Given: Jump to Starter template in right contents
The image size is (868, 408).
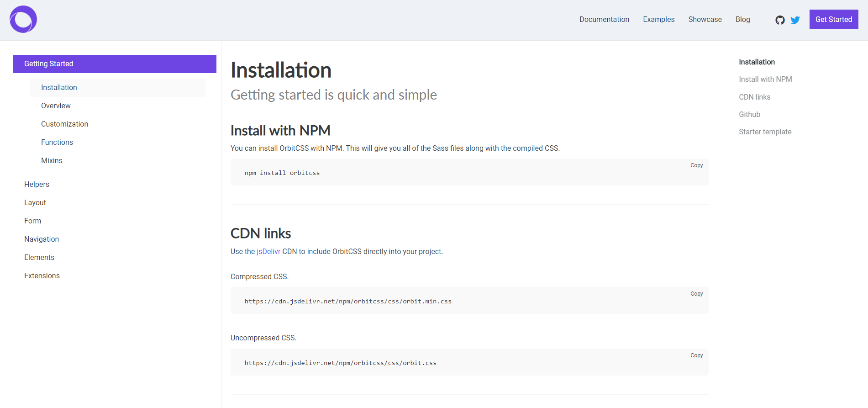Looking at the screenshot, I should tap(765, 132).
